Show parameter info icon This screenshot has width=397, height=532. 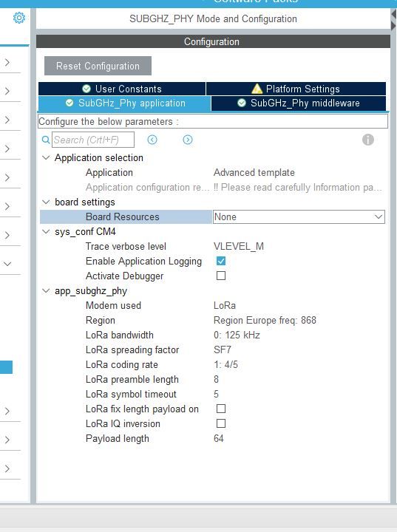coord(367,140)
